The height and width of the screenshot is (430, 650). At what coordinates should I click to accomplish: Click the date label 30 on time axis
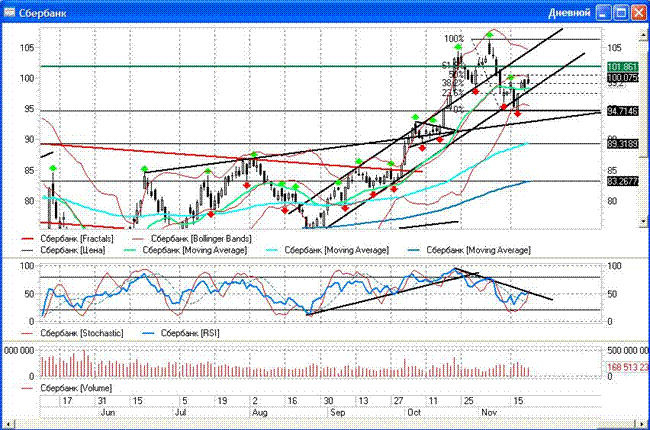pyautogui.click(x=328, y=401)
